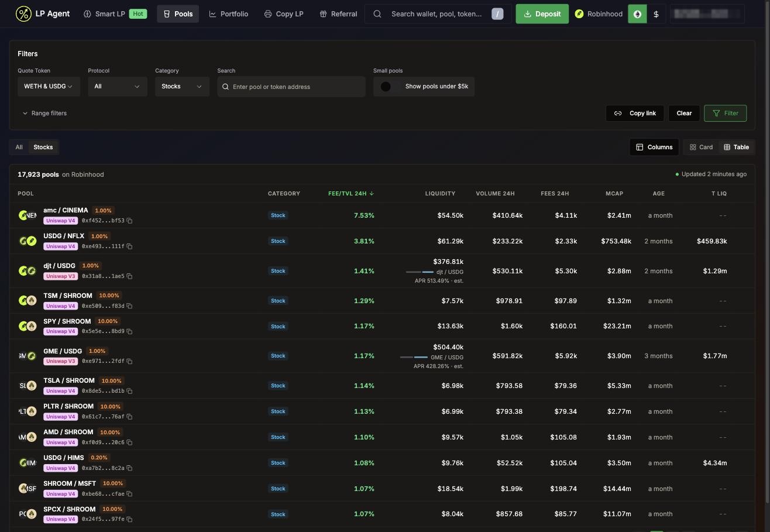This screenshot has width=770, height=532.
Task: Switch to Table view
Action: (736, 147)
